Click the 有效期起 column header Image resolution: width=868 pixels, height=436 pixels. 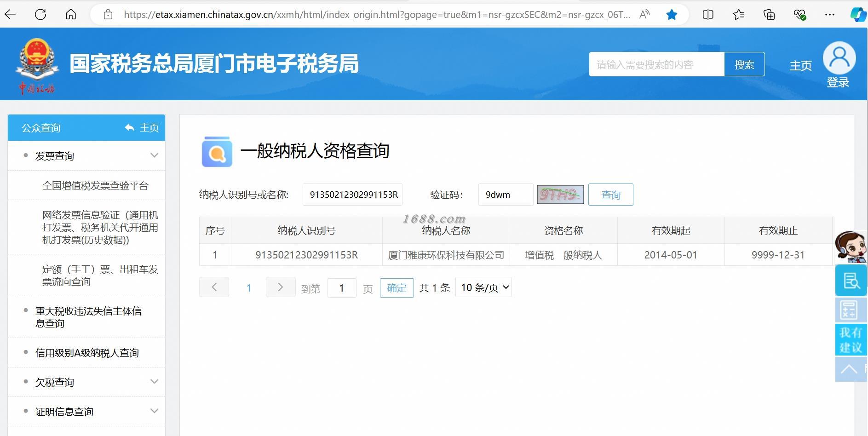coord(671,230)
